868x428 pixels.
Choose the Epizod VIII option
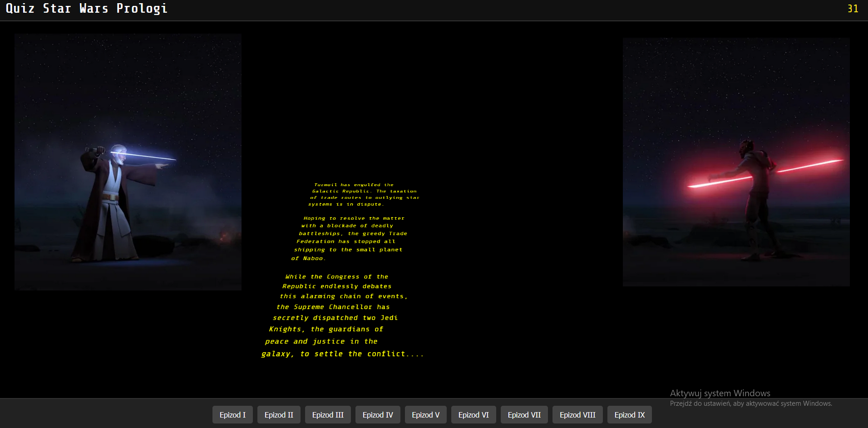point(577,415)
